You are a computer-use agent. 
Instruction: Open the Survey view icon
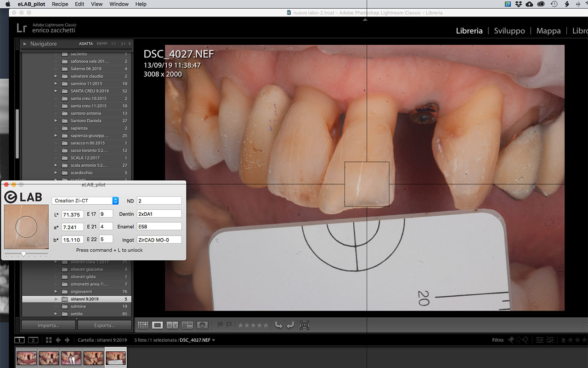click(x=187, y=325)
